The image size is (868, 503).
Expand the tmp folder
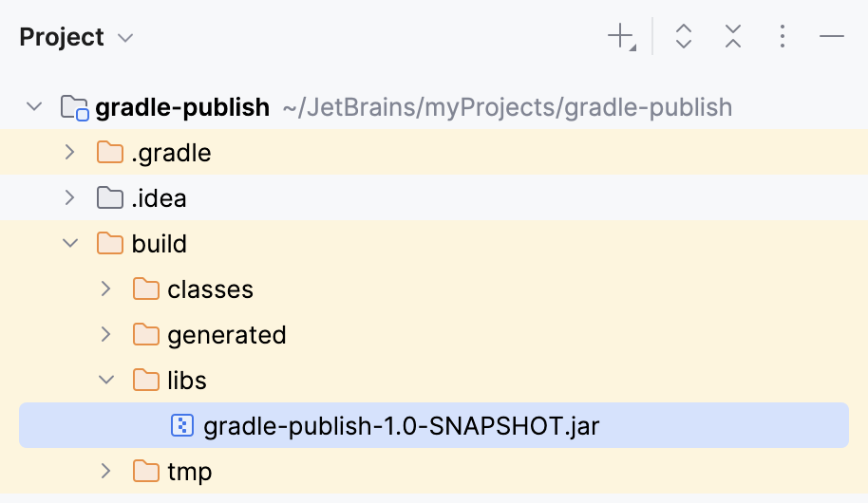105,472
